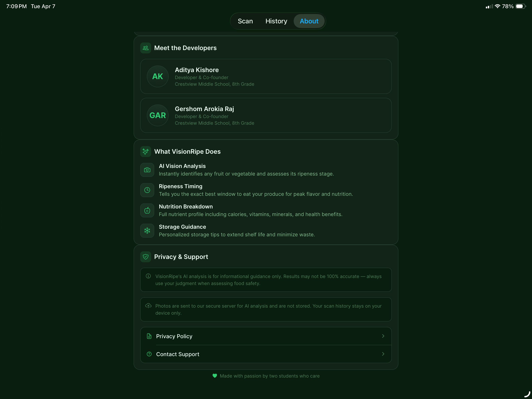Tap the AK avatar circle
Image resolution: width=532 pixels, height=399 pixels.
pyautogui.click(x=158, y=76)
